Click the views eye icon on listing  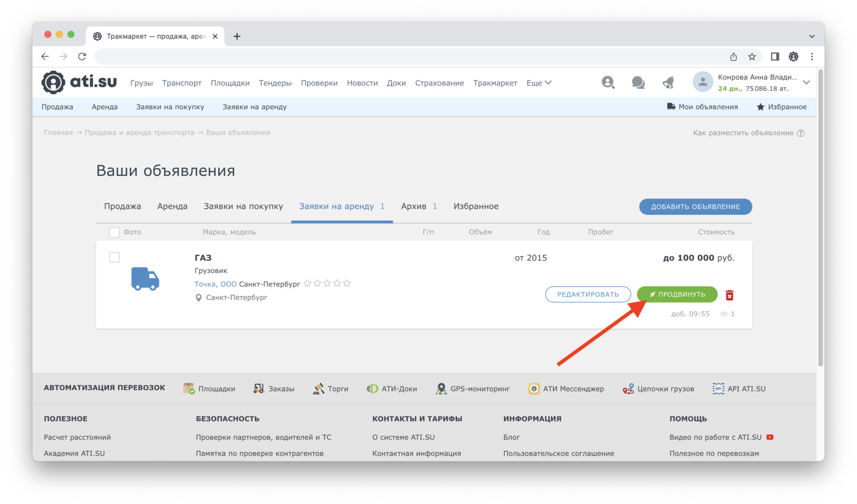tap(724, 314)
